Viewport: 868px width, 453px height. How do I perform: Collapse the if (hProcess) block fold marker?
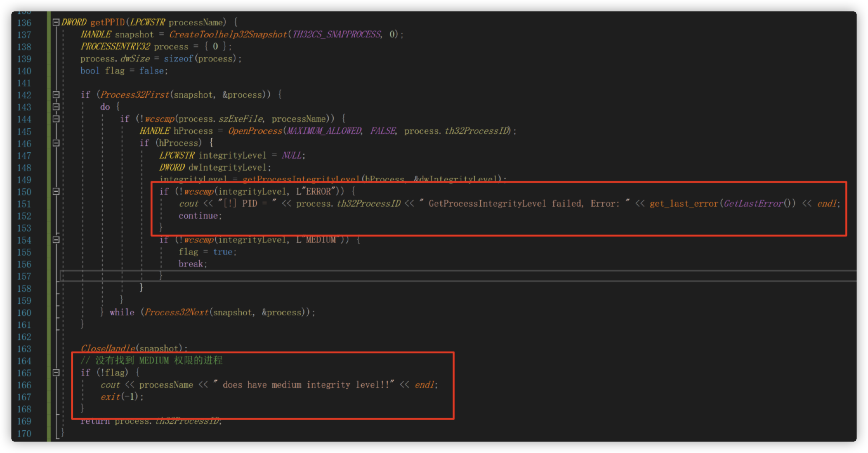(x=56, y=143)
